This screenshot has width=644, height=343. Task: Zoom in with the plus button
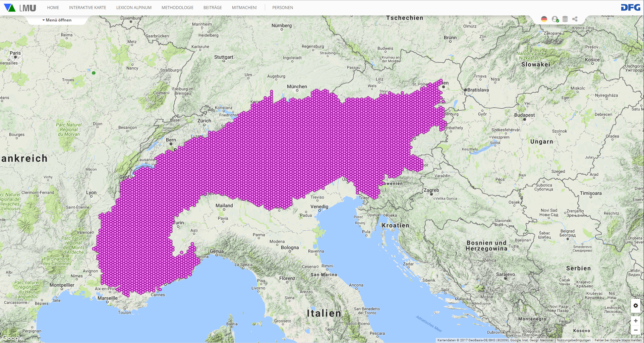[x=635, y=321]
